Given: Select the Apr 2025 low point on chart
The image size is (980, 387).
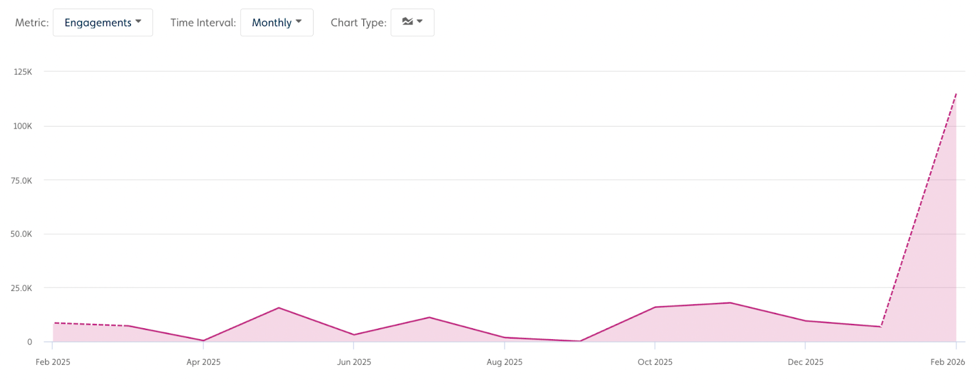Looking at the screenshot, I should click(203, 340).
